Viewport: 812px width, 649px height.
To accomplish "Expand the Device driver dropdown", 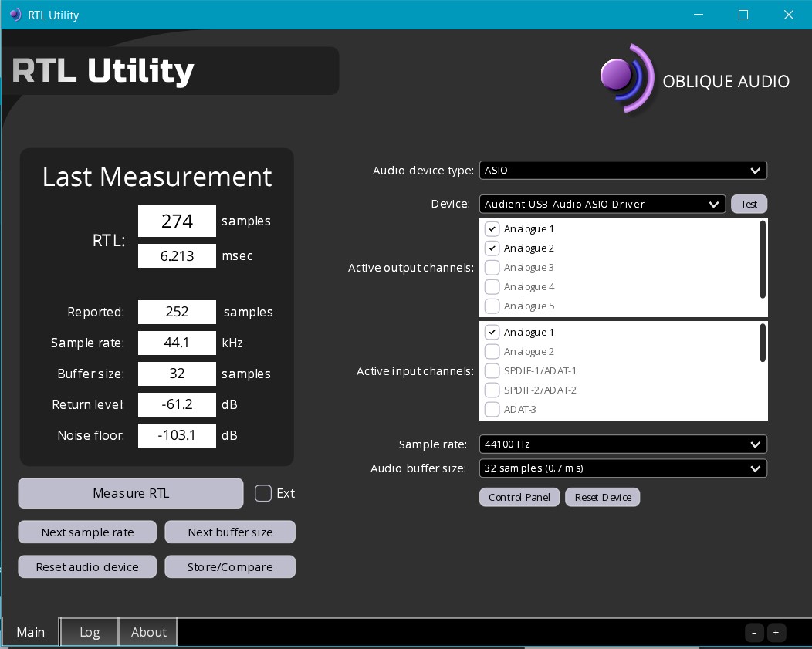I will (601, 205).
